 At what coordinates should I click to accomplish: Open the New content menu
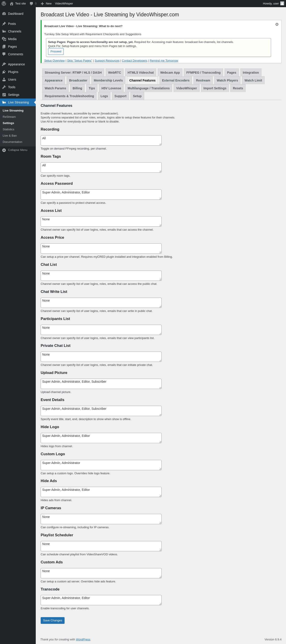[46, 4]
